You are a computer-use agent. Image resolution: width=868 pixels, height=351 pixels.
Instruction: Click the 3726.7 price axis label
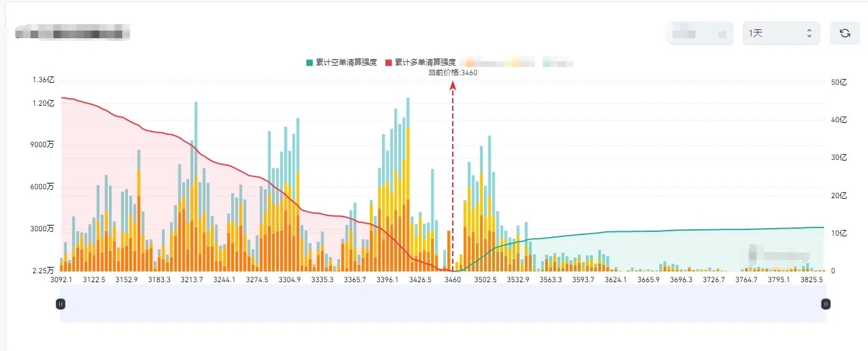click(x=714, y=280)
